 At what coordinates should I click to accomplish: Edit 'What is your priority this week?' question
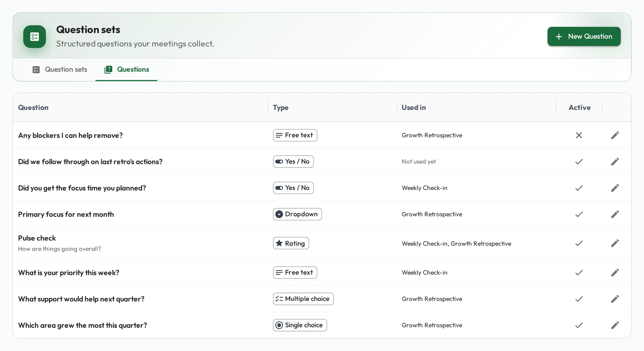[615, 273]
